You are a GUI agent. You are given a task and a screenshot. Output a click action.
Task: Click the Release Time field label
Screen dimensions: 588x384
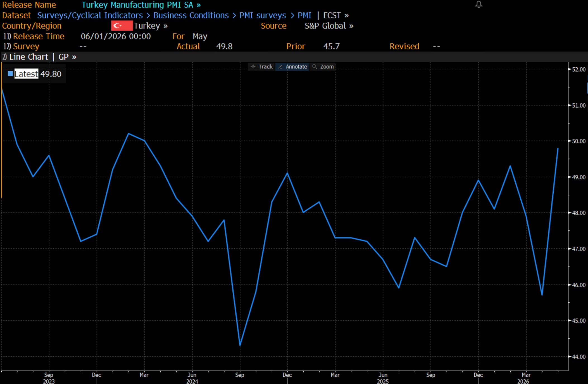39,36
